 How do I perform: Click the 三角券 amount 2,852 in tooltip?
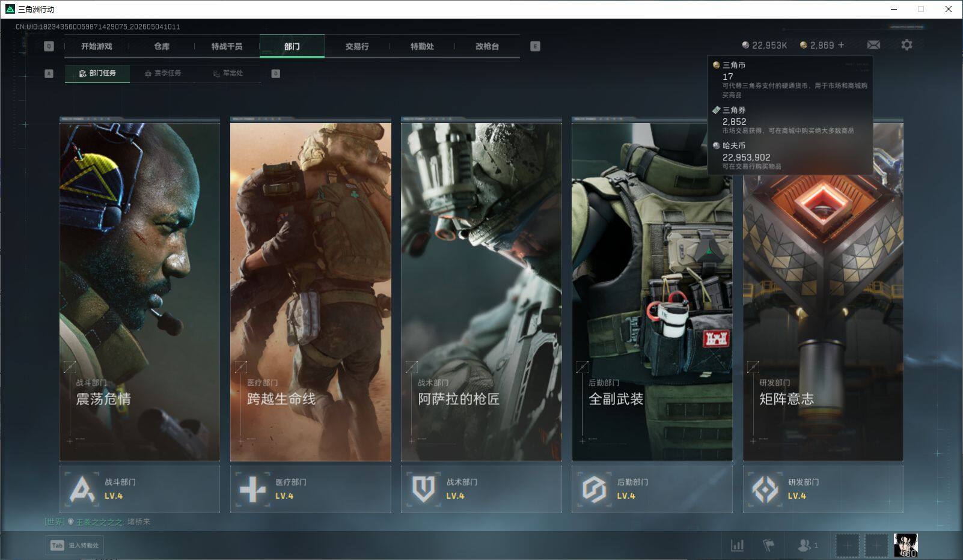(735, 122)
